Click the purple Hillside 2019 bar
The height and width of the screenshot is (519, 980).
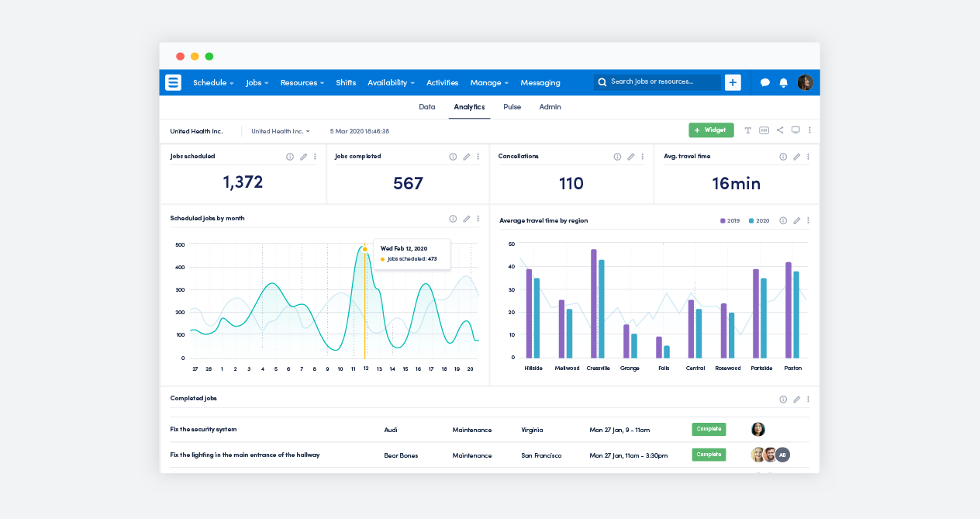529,313
